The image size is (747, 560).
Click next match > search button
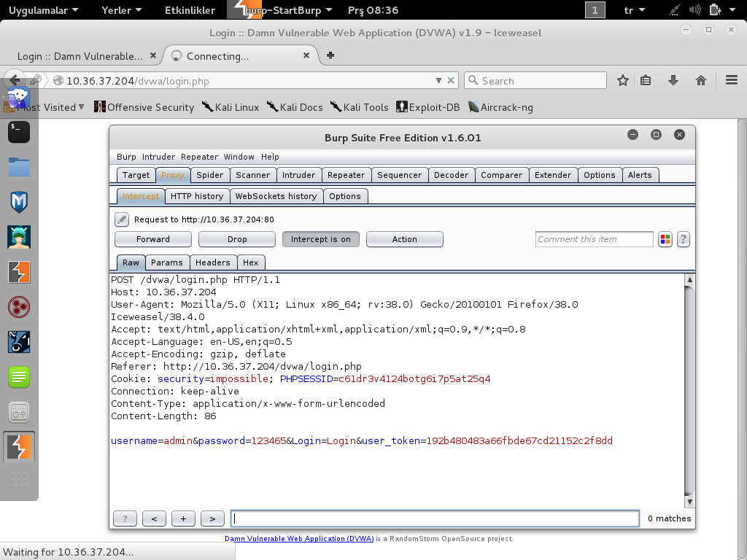pyautogui.click(x=212, y=518)
